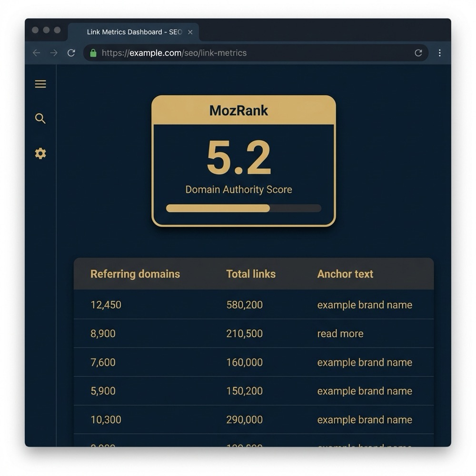
Task: Click the MozRank card header
Action: (x=243, y=110)
